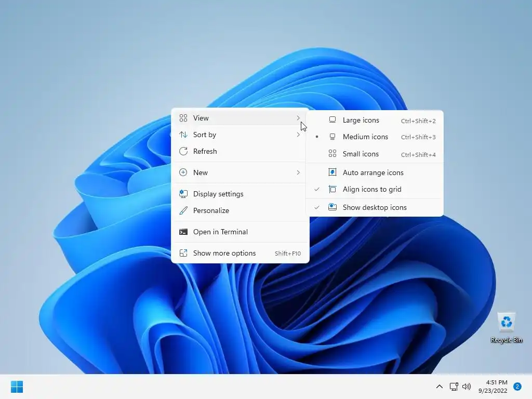This screenshot has width=532, height=399.
Task: Click Refresh in the context menu
Action: point(240,151)
